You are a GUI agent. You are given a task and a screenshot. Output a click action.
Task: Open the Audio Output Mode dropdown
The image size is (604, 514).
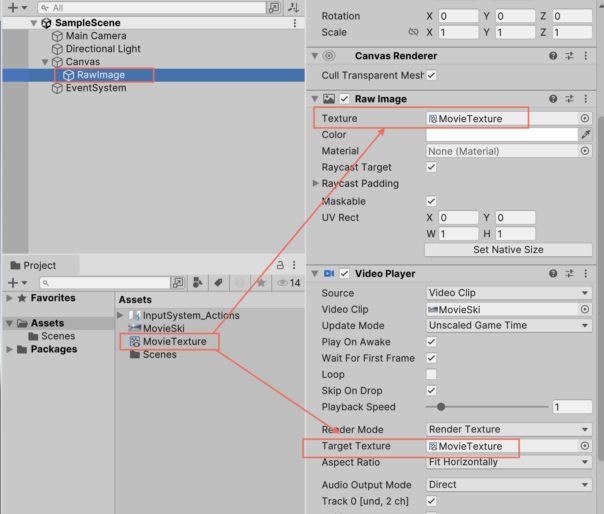click(509, 484)
